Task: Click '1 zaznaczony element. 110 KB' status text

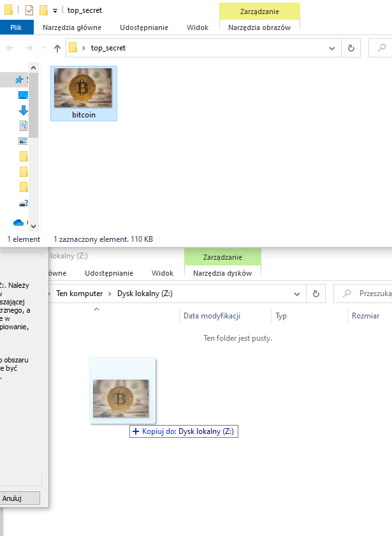Action: pos(103,239)
